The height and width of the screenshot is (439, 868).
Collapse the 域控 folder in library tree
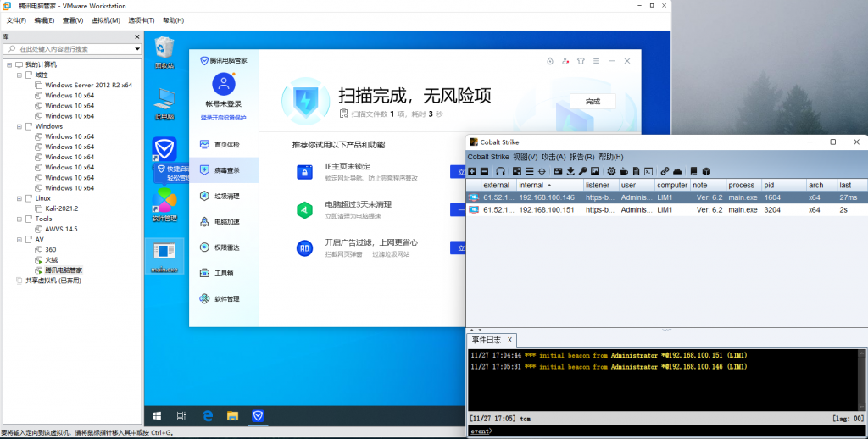19,75
